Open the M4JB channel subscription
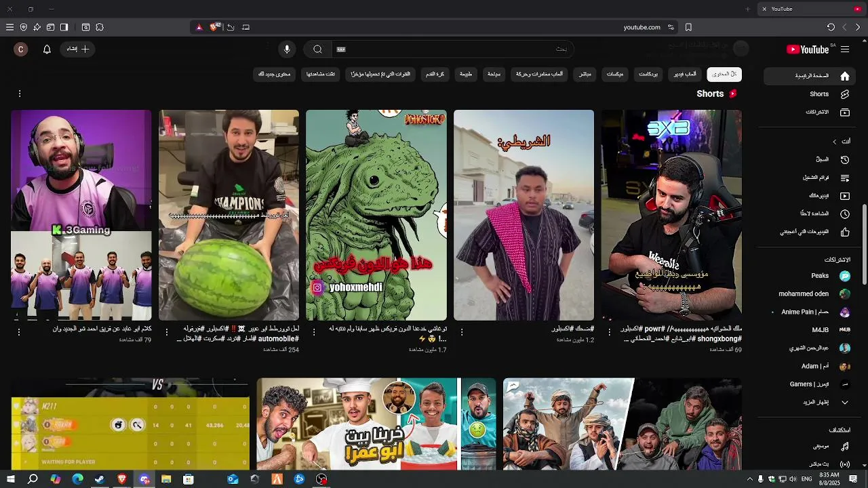This screenshot has height=488, width=868. point(808,330)
